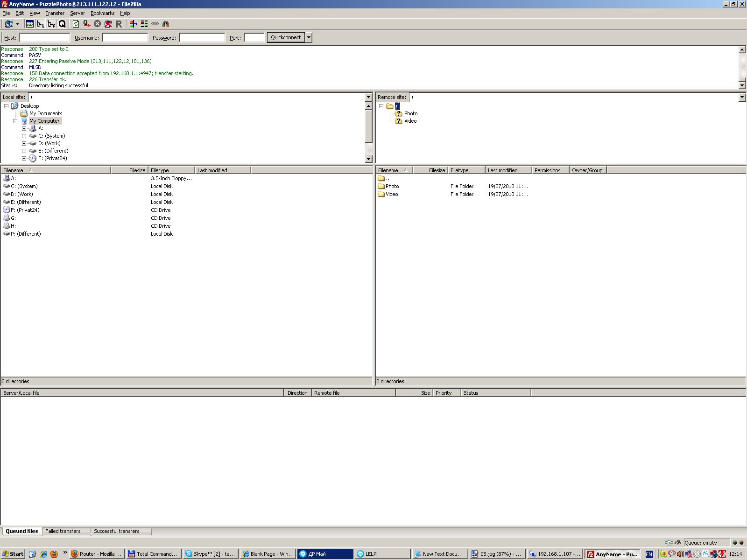
Task: Select the F: (Privat24) CD drive icon
Action: pyautogui.click(x=7, y=210)
